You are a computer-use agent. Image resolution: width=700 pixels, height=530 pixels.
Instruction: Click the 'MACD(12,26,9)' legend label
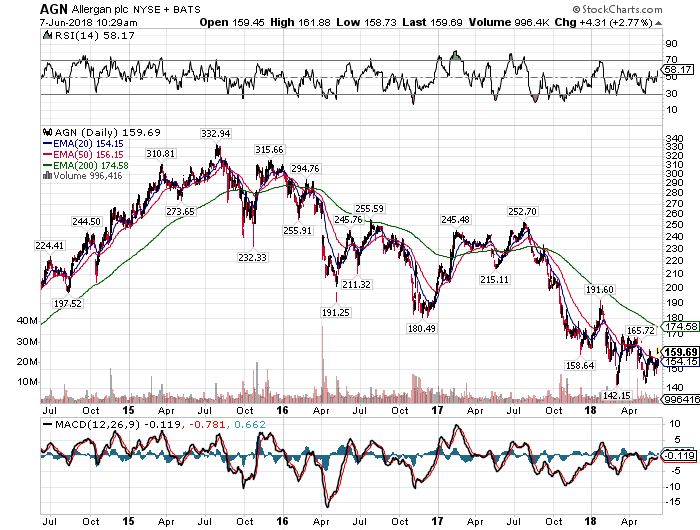(97, 425)
